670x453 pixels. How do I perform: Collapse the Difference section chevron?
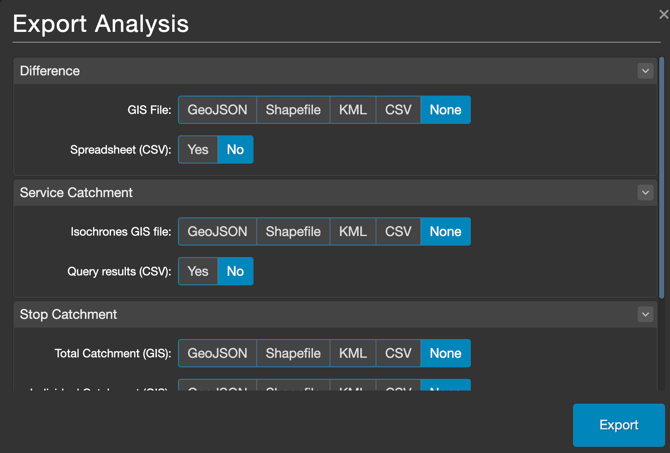click(x=645, y=71)
